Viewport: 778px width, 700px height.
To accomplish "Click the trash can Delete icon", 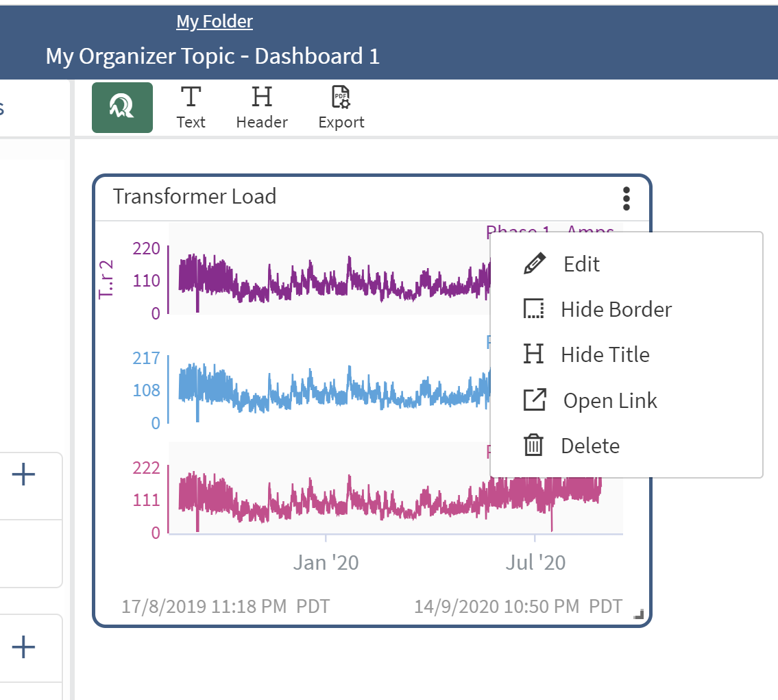I will [x=533, y=446].
